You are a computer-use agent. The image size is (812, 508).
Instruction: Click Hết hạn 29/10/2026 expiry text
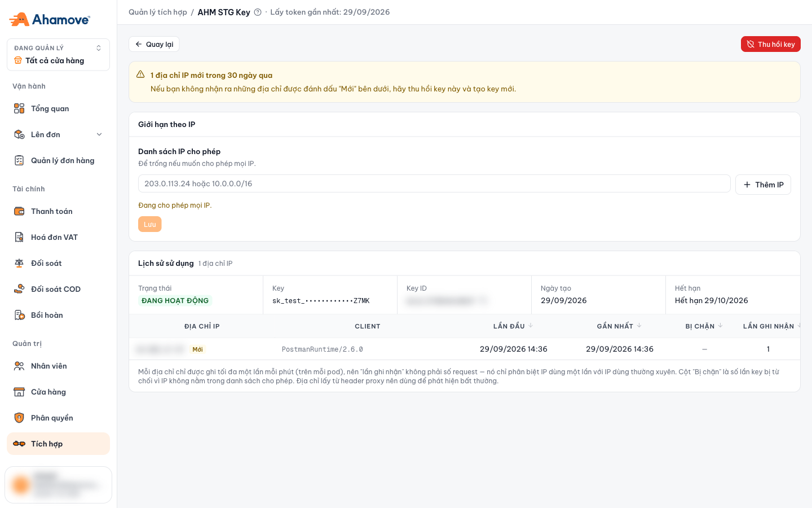tap(712, 301)
